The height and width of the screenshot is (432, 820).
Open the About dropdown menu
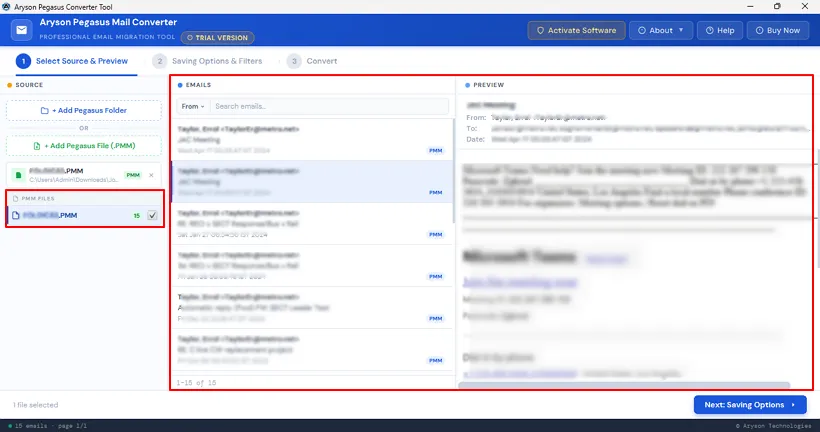coord(661,30)
